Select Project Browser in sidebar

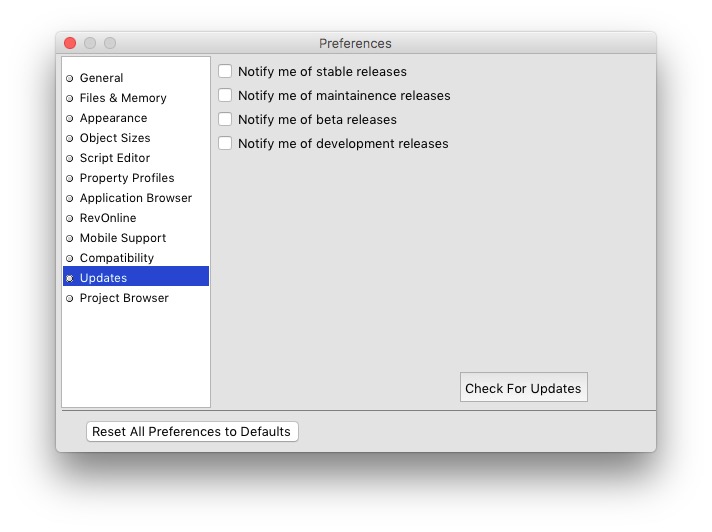[x=124, y=298]
